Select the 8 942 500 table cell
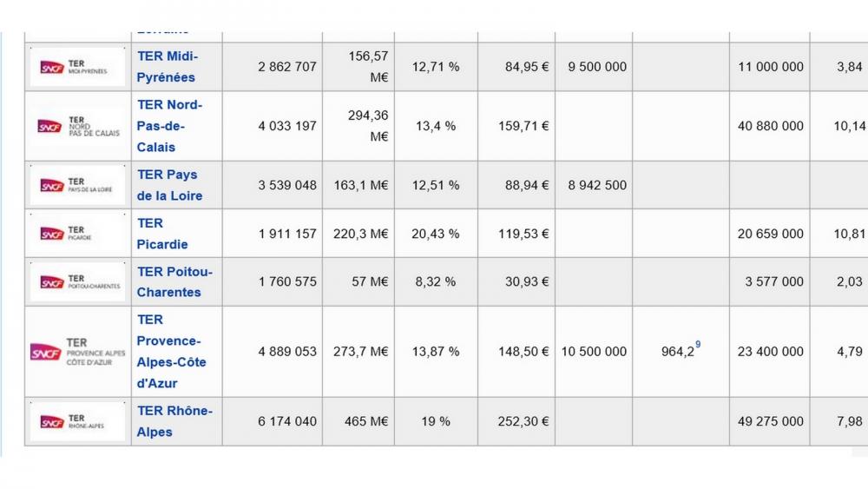 click(x=597, y=185)
